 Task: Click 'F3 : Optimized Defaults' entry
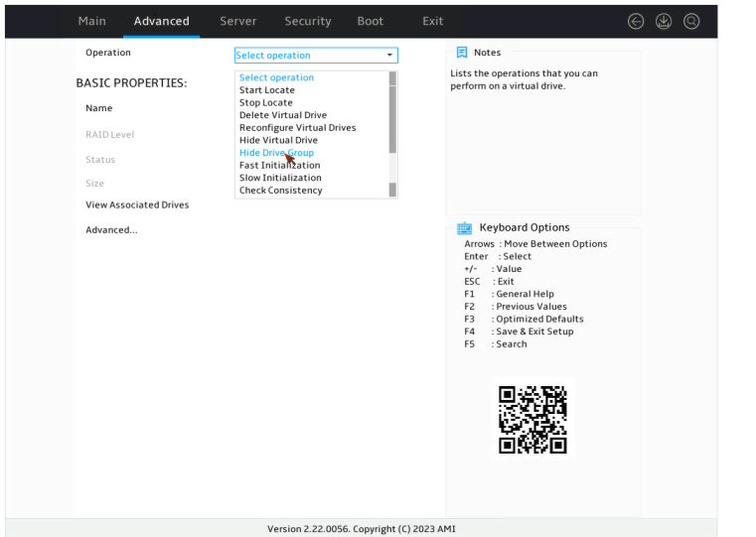coord(524,319)
